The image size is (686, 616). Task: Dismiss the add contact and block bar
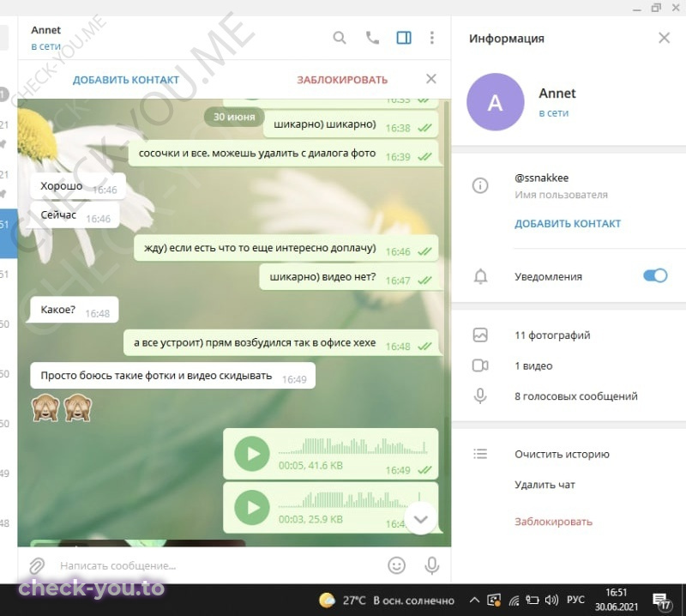click(431, 79)
